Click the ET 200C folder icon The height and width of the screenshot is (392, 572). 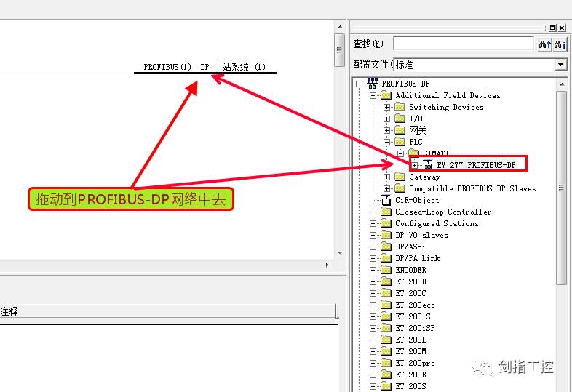click(x=386, y=293)
